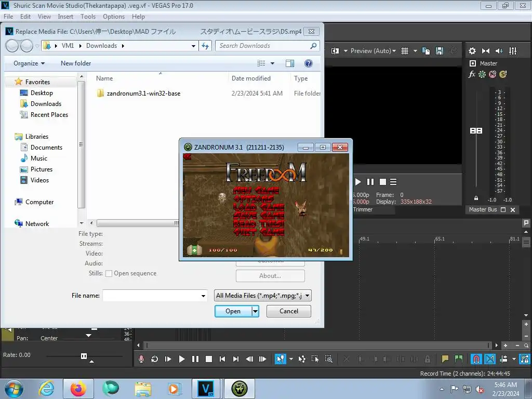
Task: Toggle Enable Snapping magnet icon
Action: click(x=476, y=359)
